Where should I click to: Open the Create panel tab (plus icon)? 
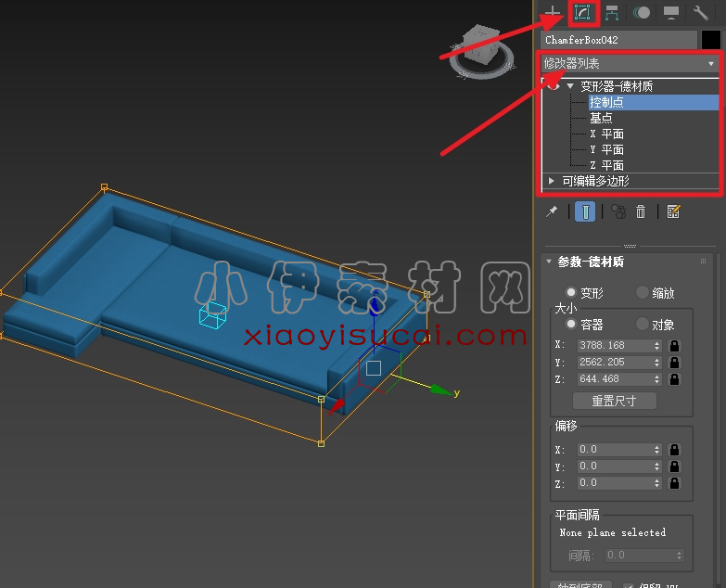coord(554,13)
